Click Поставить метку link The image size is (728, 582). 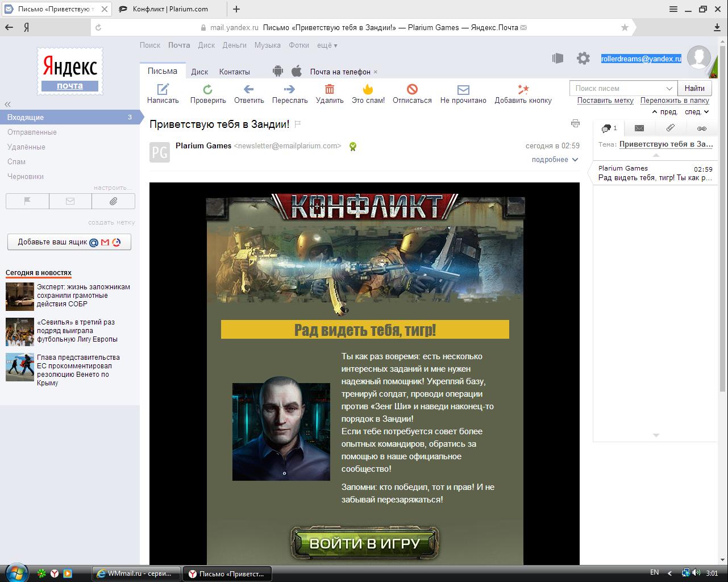click(605, 101)
